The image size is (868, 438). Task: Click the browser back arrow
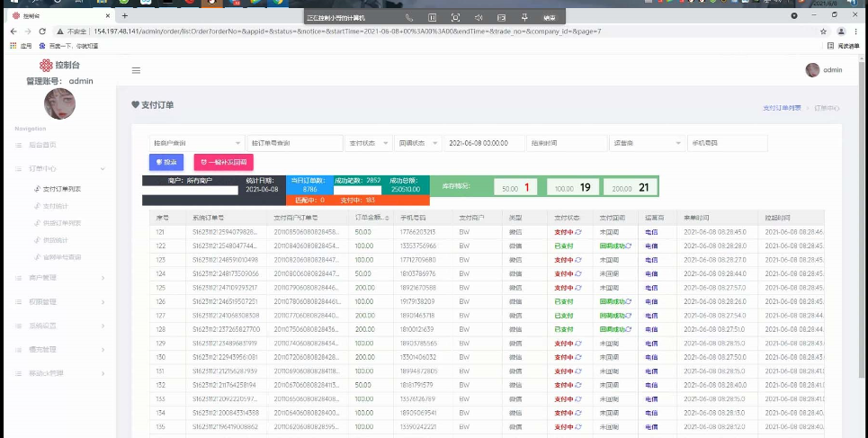(x=13, y=31)
